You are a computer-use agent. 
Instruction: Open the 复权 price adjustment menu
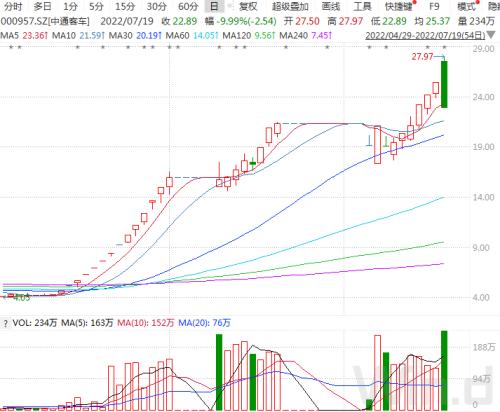(x=248, y=6)
